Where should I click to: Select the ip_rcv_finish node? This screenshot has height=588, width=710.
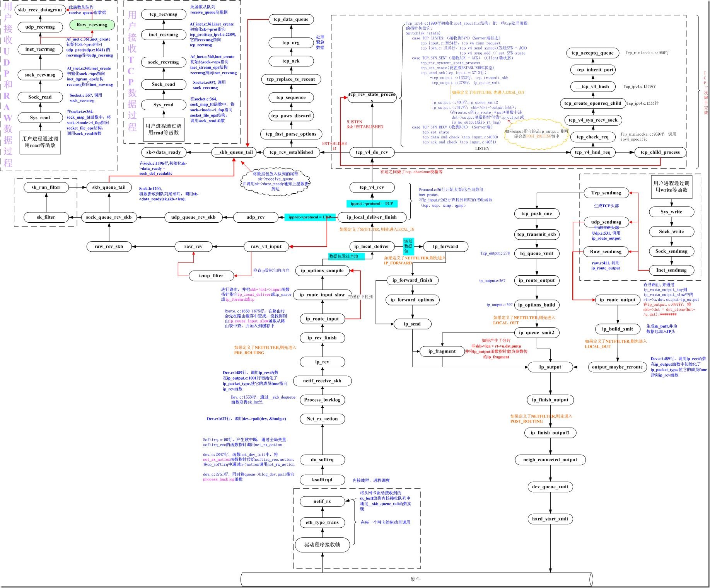tap(322, 337)
